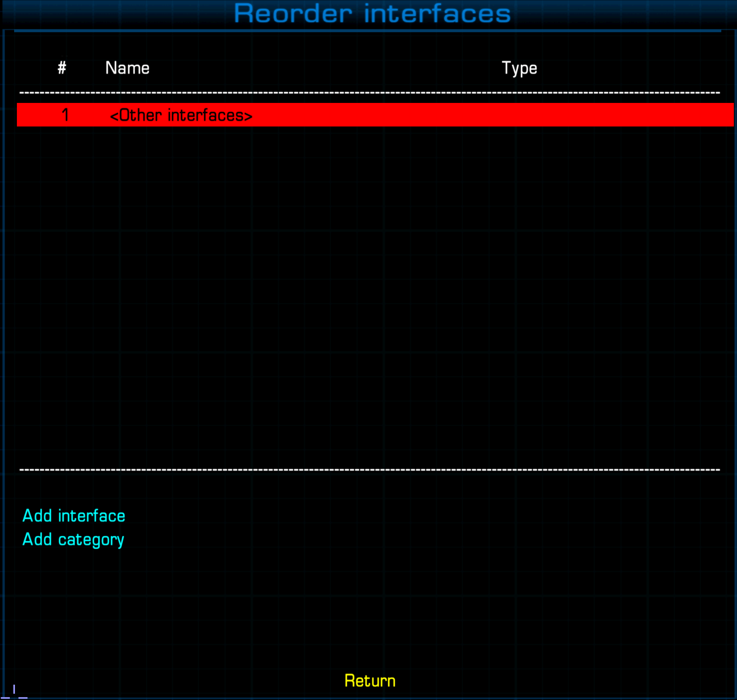The width and height of the screenshot is (737, 700).
Task: Click the # column header
Action: [x=62, y=68]
